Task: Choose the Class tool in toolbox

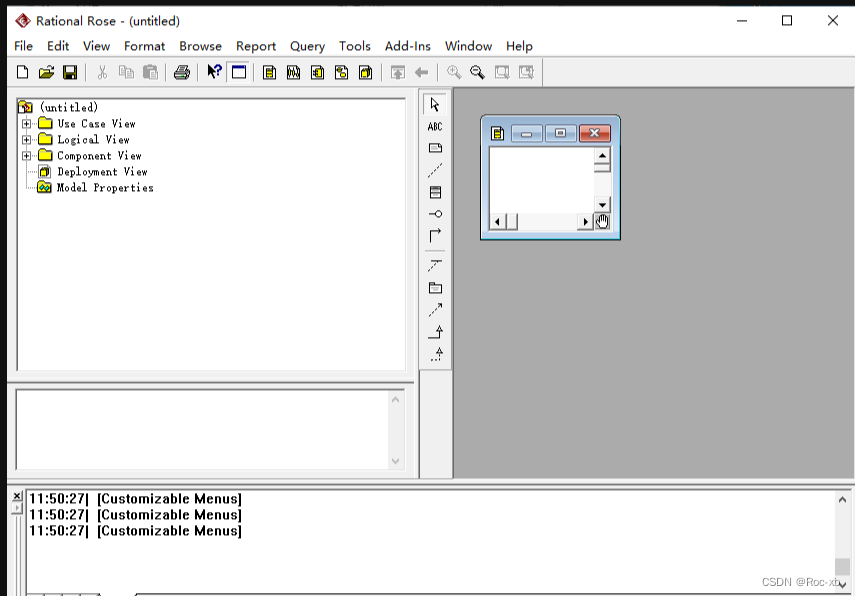Action: click(435, 192)
